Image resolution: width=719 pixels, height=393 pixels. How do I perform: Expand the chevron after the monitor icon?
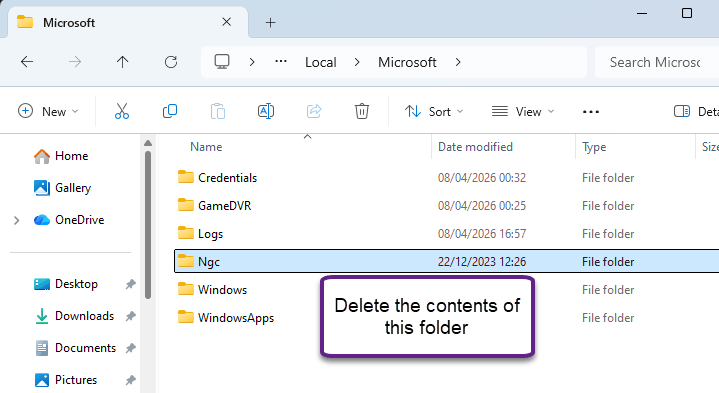coord(252,62)
